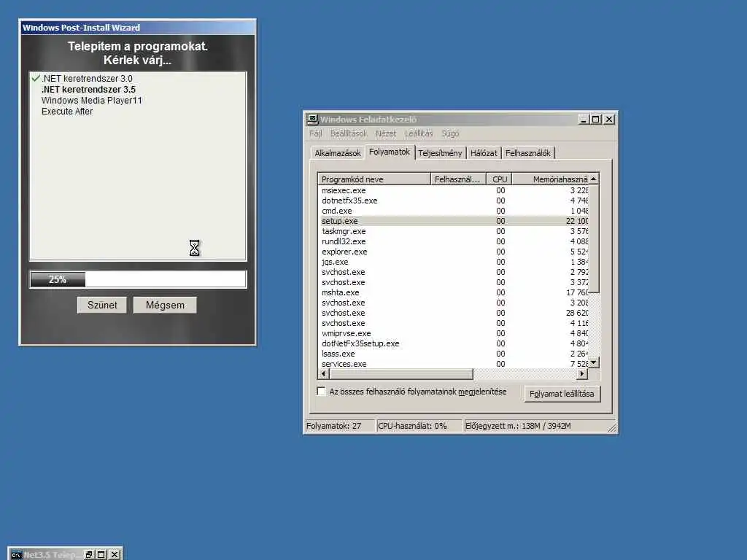Click the green checkmark beside .NET keretrendszer 3.0
The width and height of the screenshot is (747, 560).
[36, 78]
